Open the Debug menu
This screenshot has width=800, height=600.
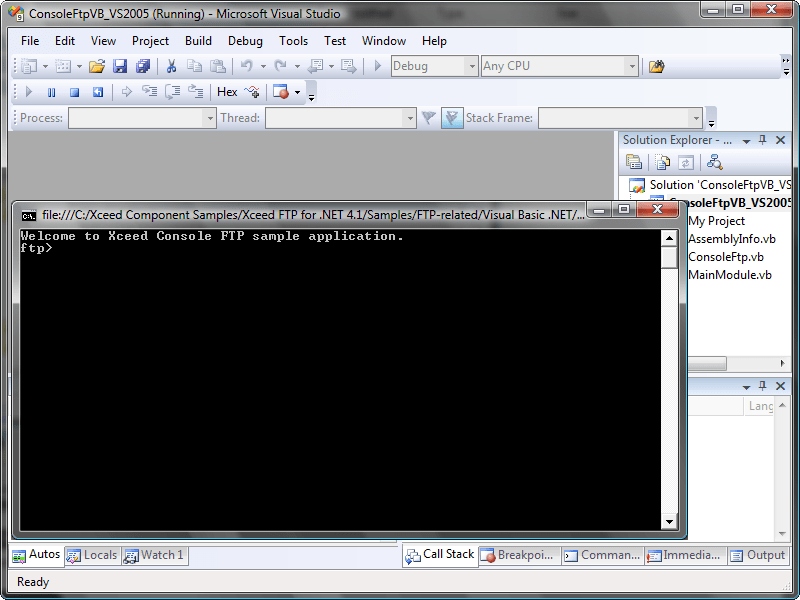(245, 41)
